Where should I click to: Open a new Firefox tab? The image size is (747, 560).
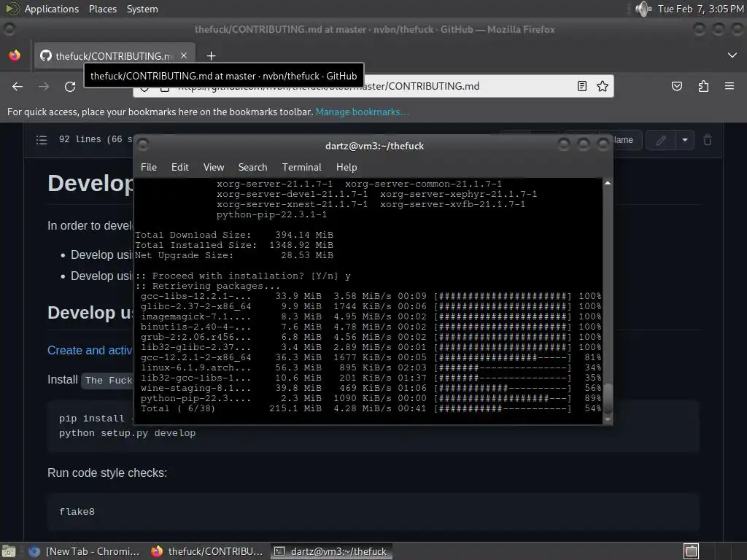tap(211, 56)
